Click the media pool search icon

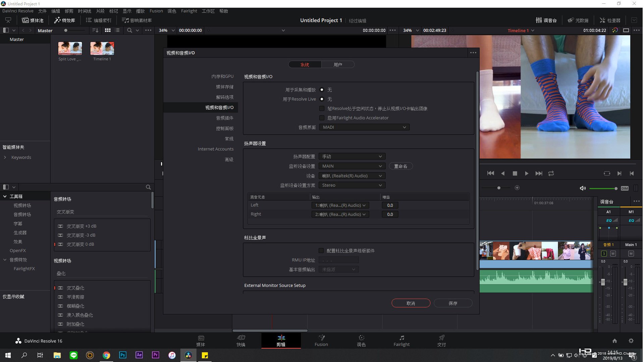click(x=129, y=30)
